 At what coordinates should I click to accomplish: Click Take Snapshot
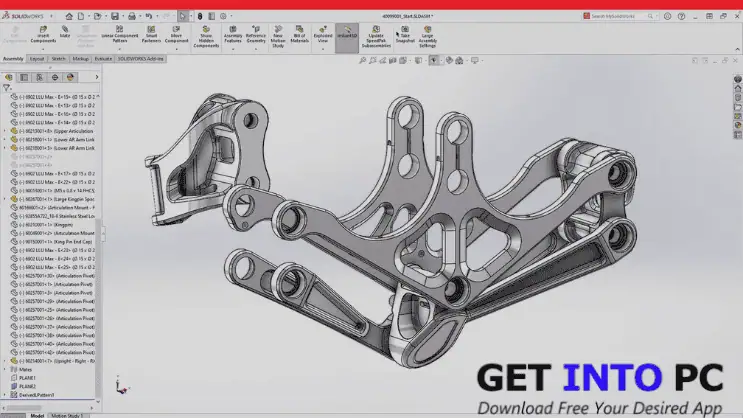point(405,35)
